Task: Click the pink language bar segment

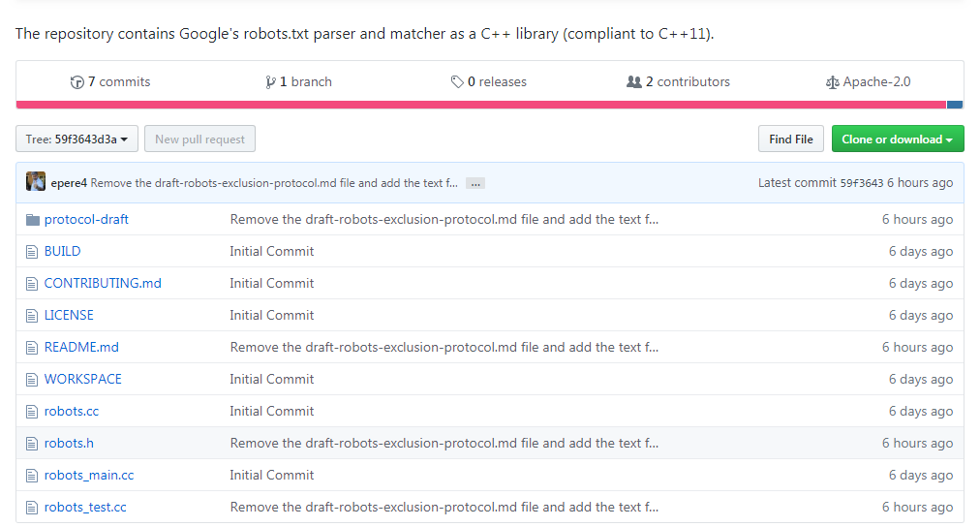Action: tap(480, 105)
